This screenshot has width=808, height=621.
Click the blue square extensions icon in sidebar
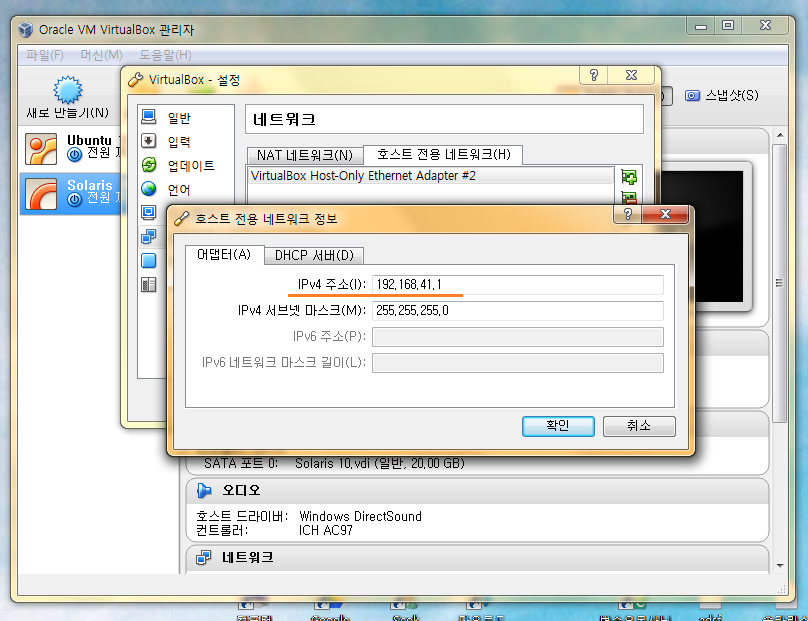coord(149,261)
